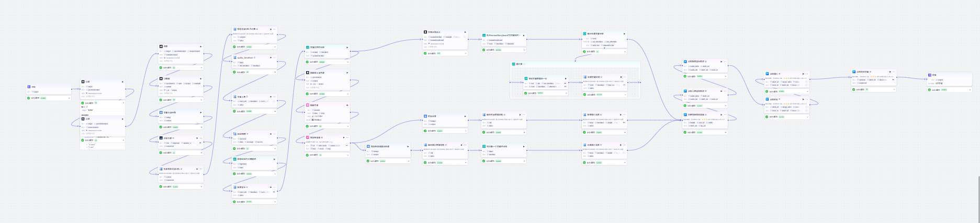Click the green success check under the End node
The image size is (980, 223).
pyautogui.click(x=930, y=90)
